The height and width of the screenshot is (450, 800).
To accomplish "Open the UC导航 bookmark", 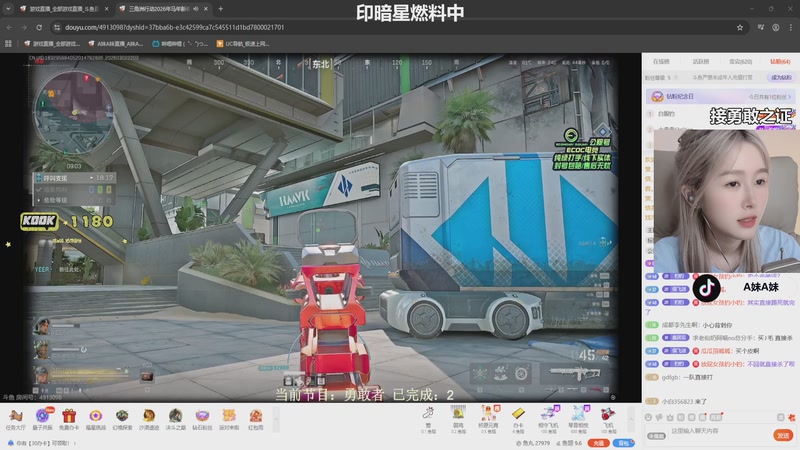I will click(x=243, y=44).
